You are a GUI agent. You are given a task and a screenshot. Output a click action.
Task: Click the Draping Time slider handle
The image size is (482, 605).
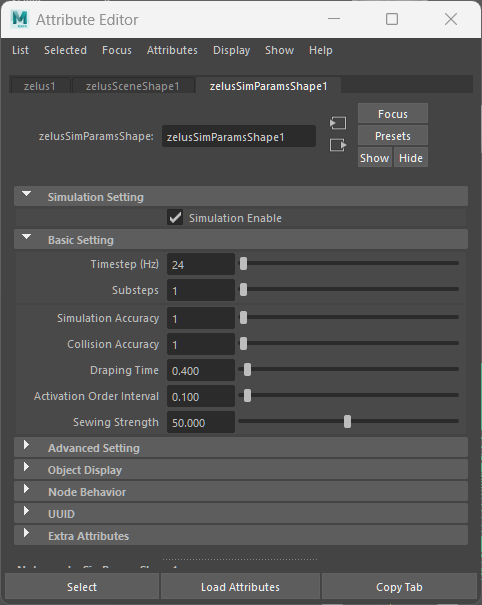247,370
